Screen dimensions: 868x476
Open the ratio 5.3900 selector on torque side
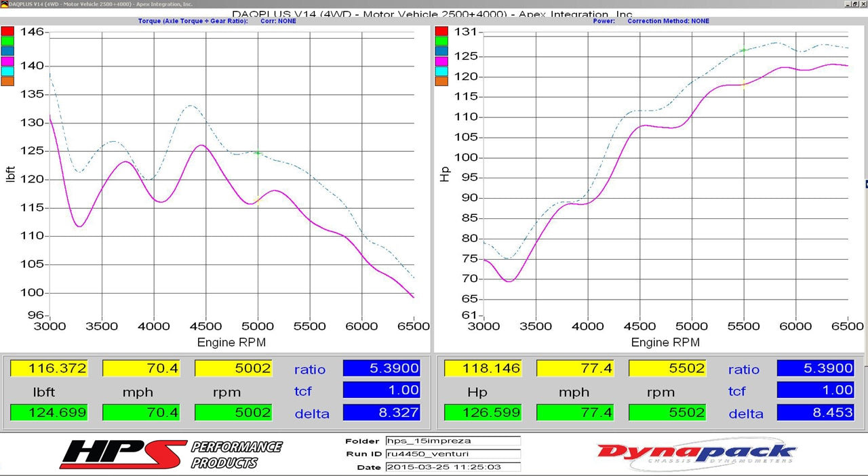(x=382, y=368)
